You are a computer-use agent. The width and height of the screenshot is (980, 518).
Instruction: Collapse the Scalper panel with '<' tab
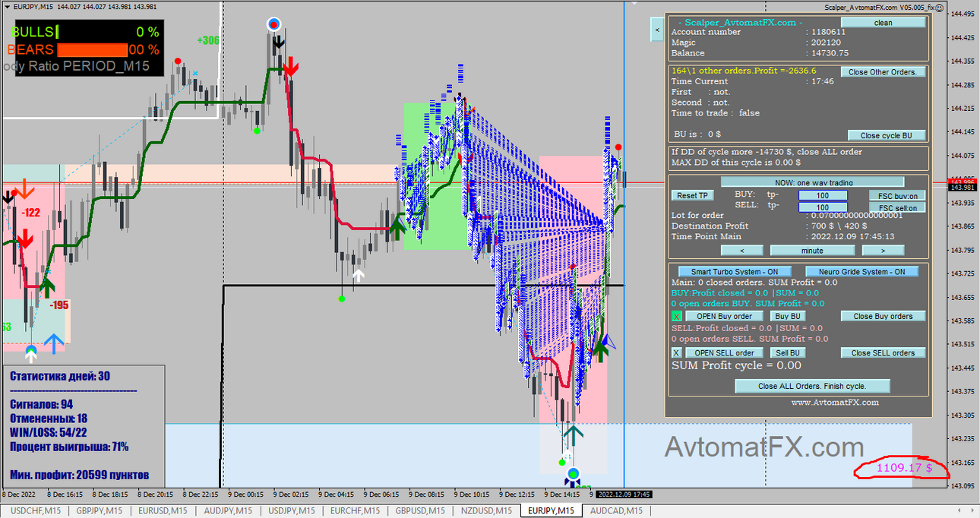(657, 30)
